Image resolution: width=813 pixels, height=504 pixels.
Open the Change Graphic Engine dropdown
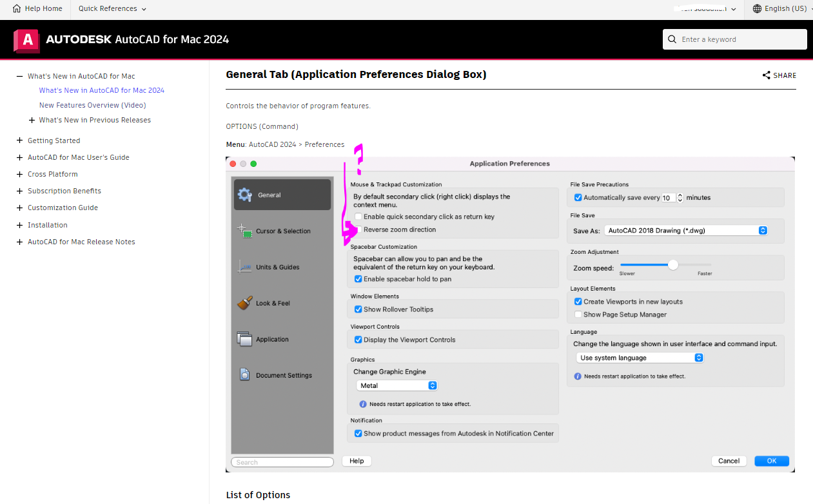397,385
